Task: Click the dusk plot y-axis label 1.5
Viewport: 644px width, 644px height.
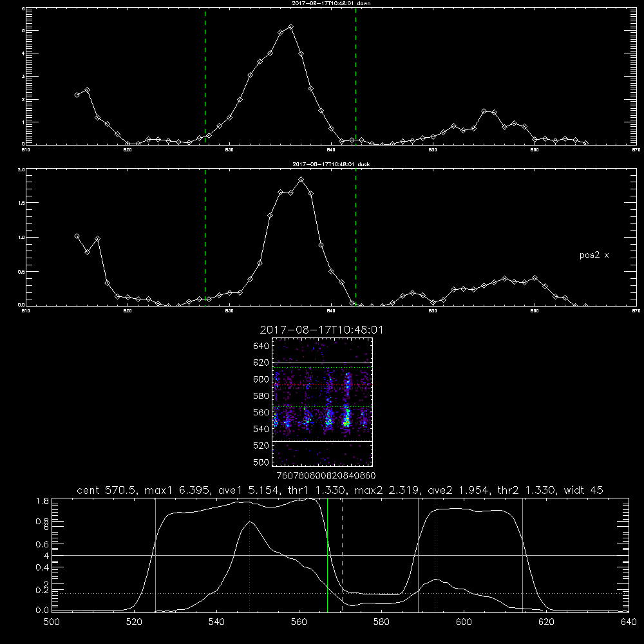Action: pyautogui.click(x=21, y=203)
